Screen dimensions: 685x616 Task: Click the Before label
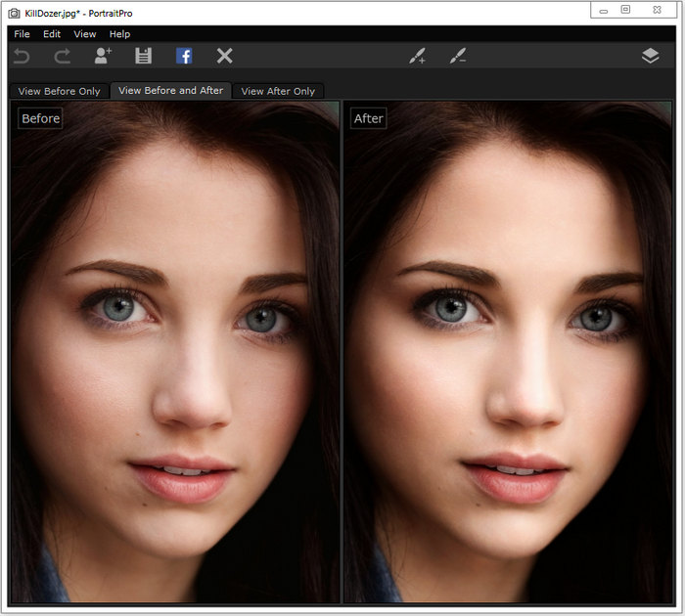pos(41,118)
